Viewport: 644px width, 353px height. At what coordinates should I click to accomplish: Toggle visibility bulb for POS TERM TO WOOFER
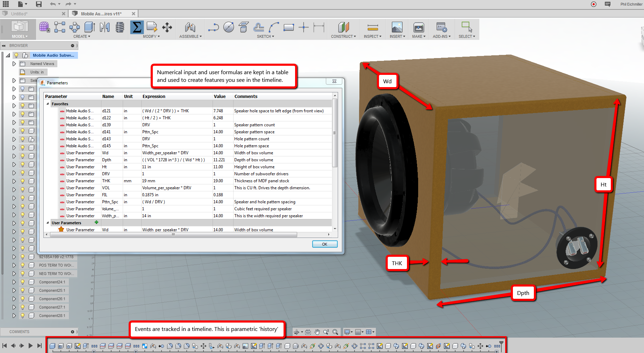click(x=23, y=265)
